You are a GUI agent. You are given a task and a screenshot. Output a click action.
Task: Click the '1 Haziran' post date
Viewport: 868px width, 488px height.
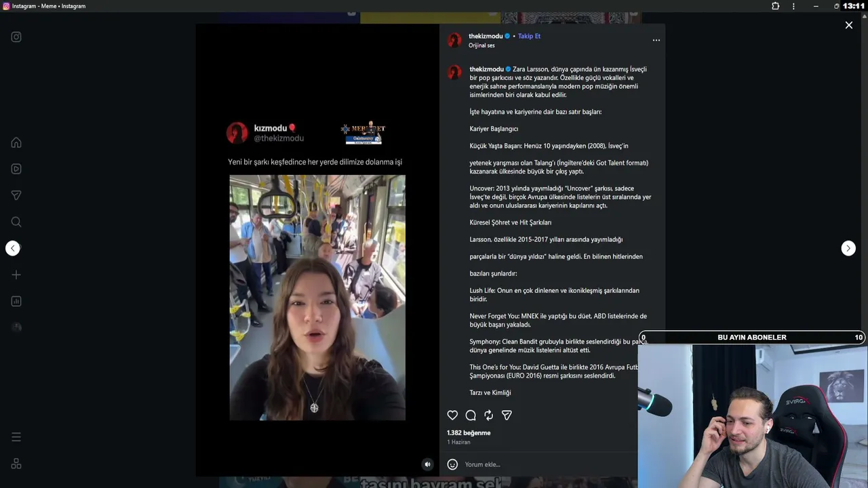point(458,443)
